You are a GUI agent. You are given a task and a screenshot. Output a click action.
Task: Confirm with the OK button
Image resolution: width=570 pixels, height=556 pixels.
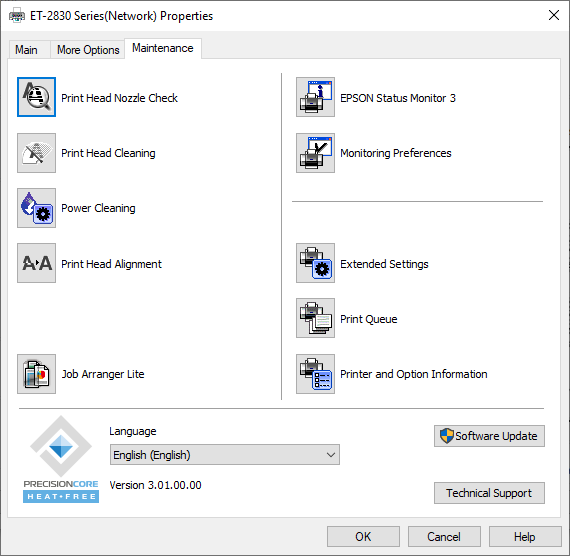coord(363,536)
